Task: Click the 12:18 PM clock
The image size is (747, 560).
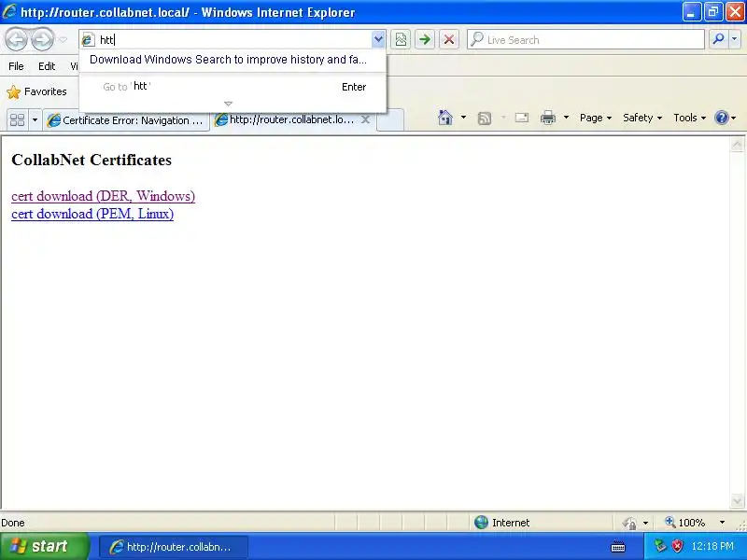Action: coord(712,546)
